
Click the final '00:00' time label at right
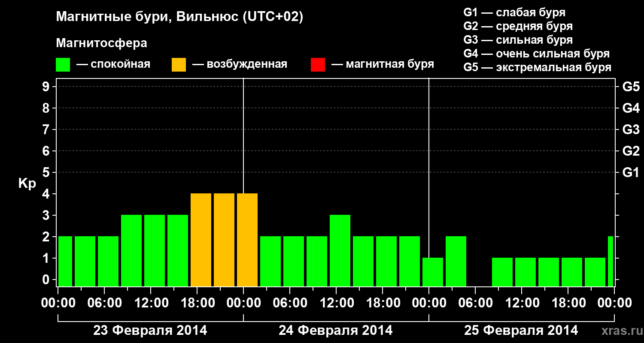pos(614,303)
